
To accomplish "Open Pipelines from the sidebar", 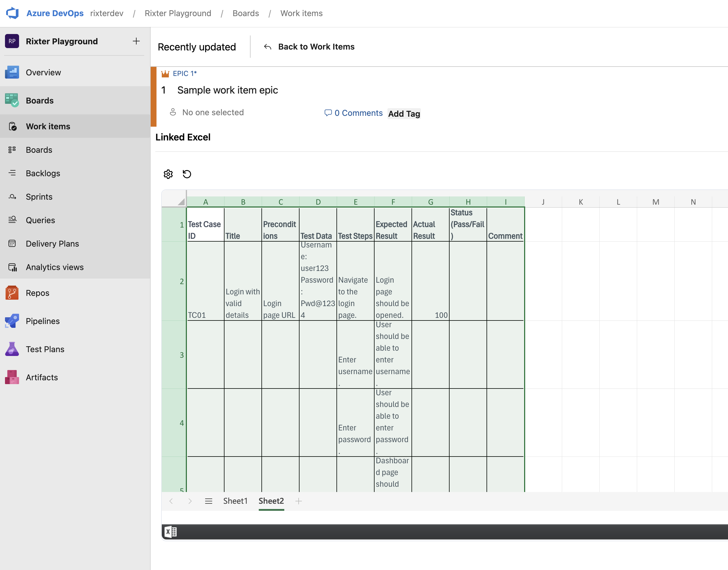I will 42,321.
